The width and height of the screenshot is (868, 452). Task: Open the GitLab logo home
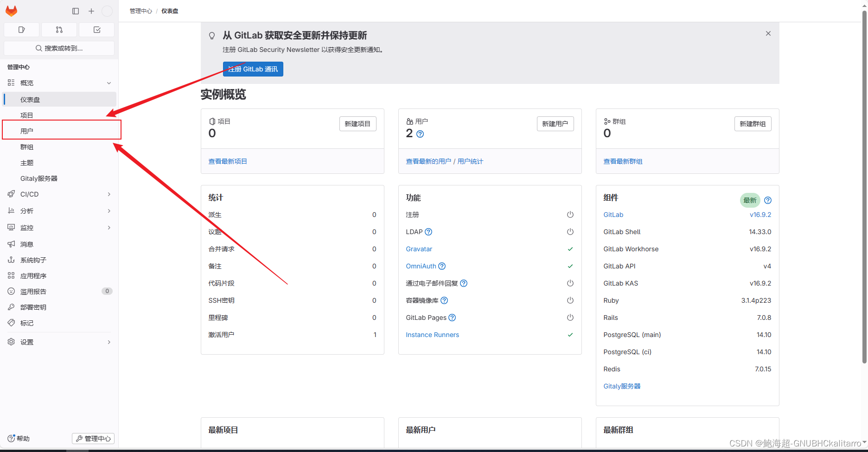[x=12, y=11]
